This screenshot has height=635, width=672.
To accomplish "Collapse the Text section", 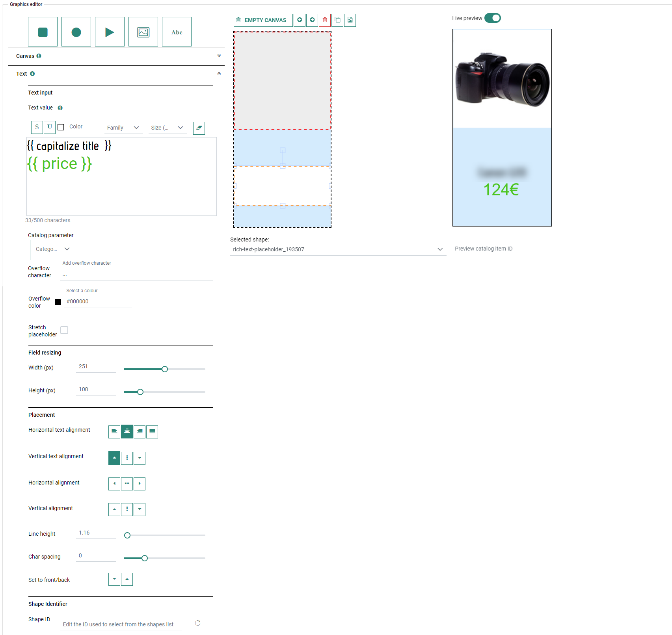I will click(x=219, y=74).
